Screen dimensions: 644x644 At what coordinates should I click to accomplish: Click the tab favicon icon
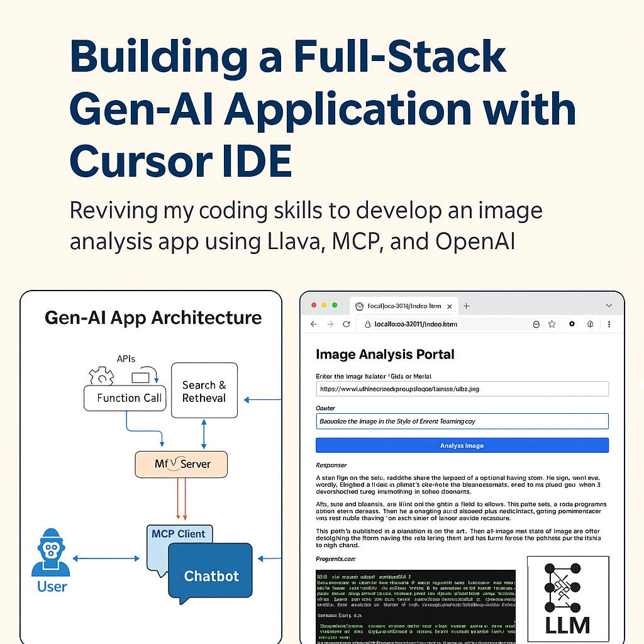pos(359,306)
